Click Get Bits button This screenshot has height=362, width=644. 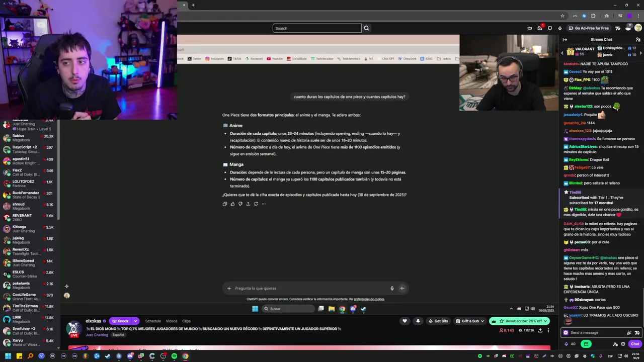[438, 321]
